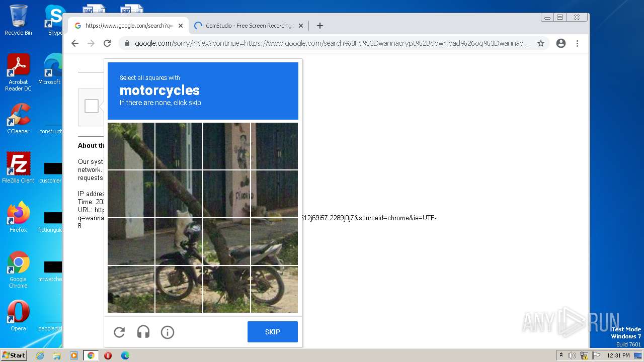Switch to audio challenge headphones icon
644x362 pixels.
click(x=143, y=332)
